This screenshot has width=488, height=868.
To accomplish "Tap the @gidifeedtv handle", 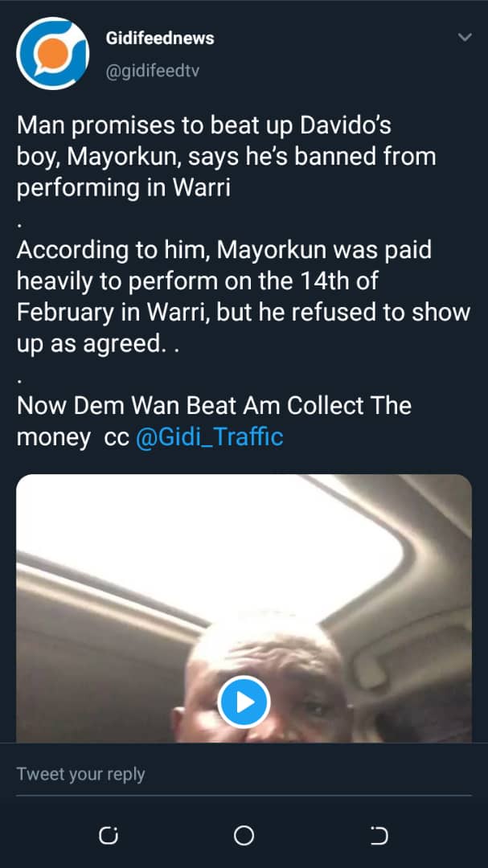I will pyautogui.click(x=152, y=71).
